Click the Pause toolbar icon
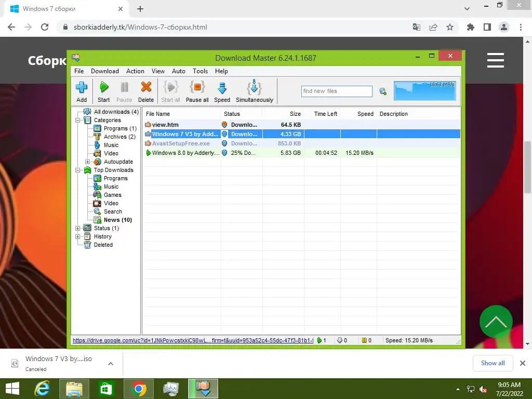532x399 pixels. pos(124,91)
